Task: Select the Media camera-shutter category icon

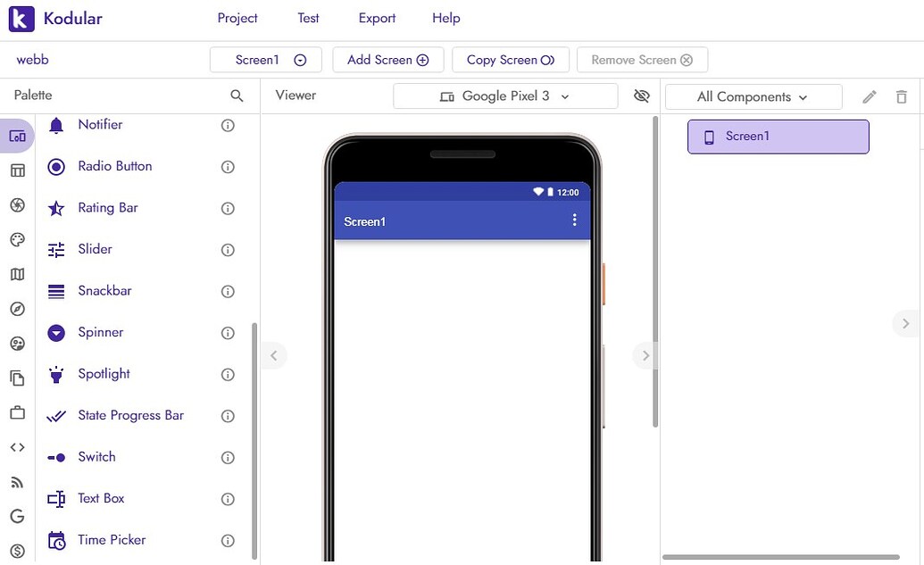Action: coord(18,205)
